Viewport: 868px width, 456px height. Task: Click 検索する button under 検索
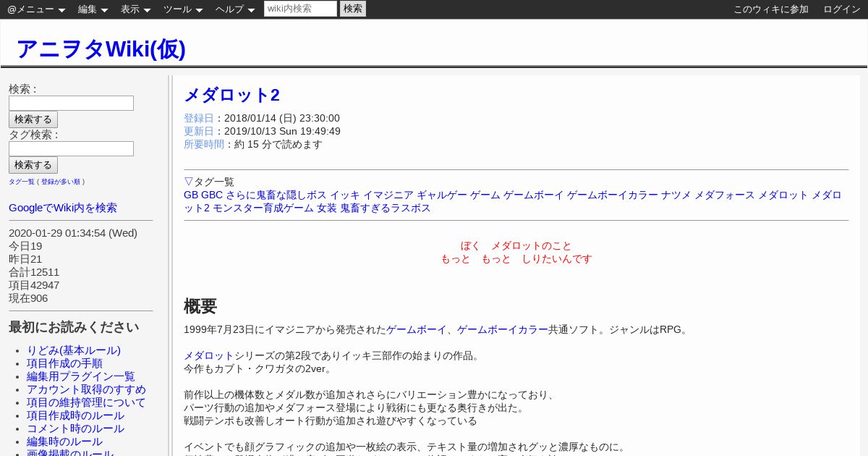tap(33, 119)
